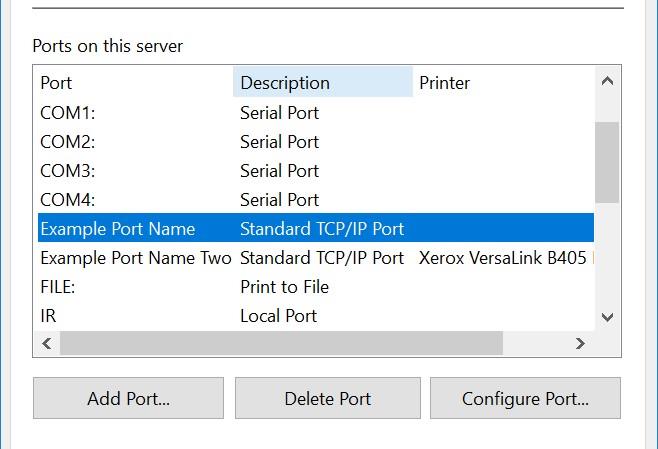Viewport: 658px width, 449px height.
Task: Click the vertical scrollbar thumb
Action: point(607,162)
